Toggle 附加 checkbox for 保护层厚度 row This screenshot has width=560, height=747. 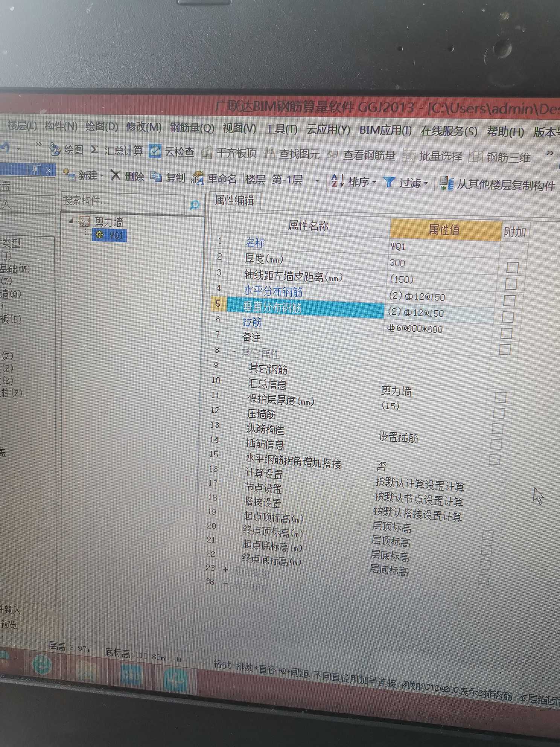click(x=499, y=413)
